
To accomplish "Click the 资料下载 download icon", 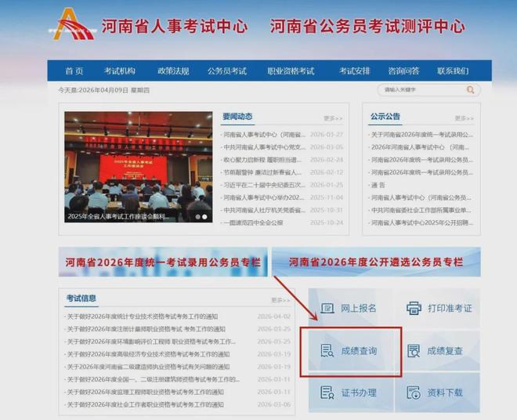I will click(414, 393).
